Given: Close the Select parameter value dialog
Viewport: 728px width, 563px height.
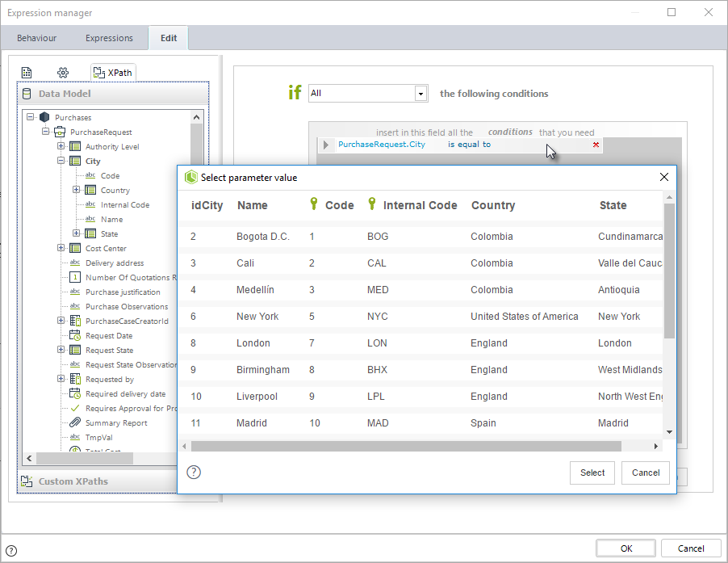Looking at the screenshot, I should pos(664,177).
